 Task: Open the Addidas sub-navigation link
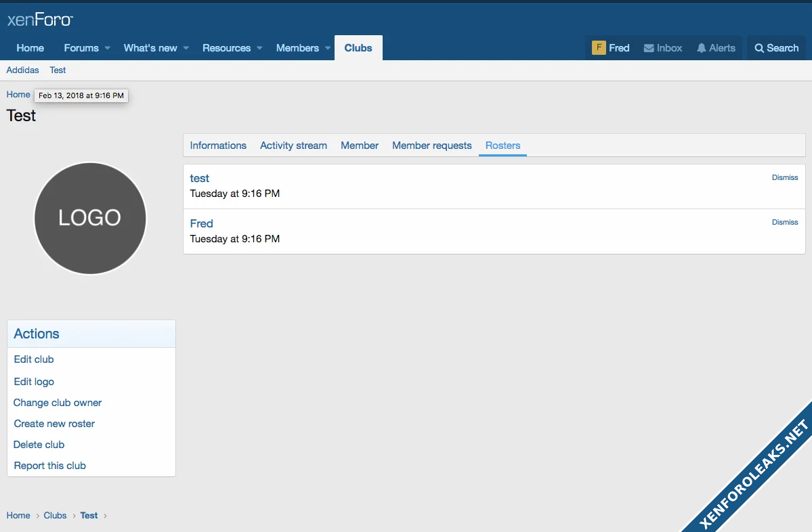pyautogui.click(x=22, y=70)
